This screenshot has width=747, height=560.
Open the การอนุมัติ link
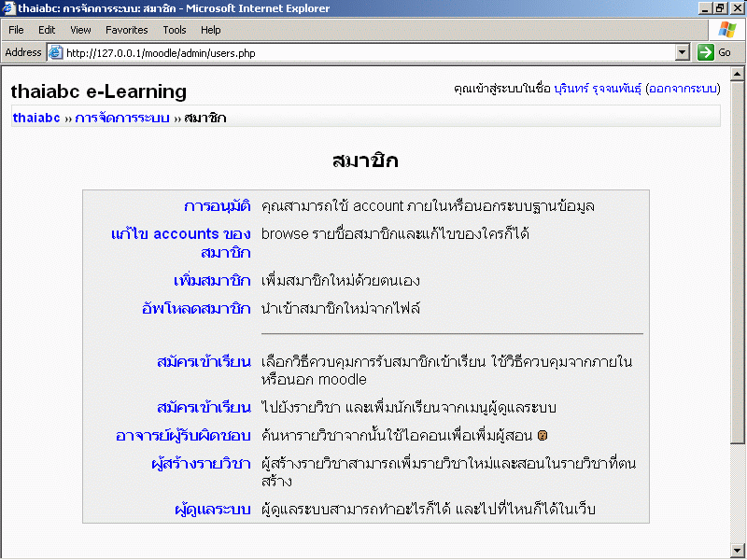(217, 206)
